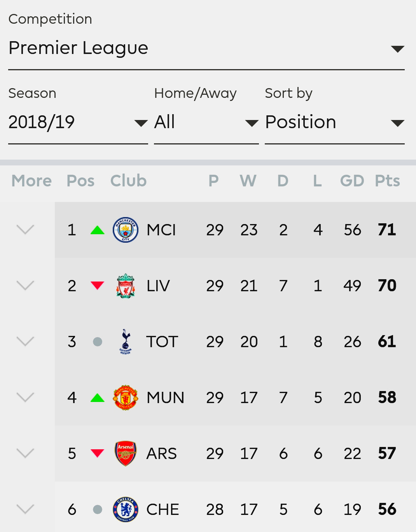Open the Competition Premier League dropdown

206,49
